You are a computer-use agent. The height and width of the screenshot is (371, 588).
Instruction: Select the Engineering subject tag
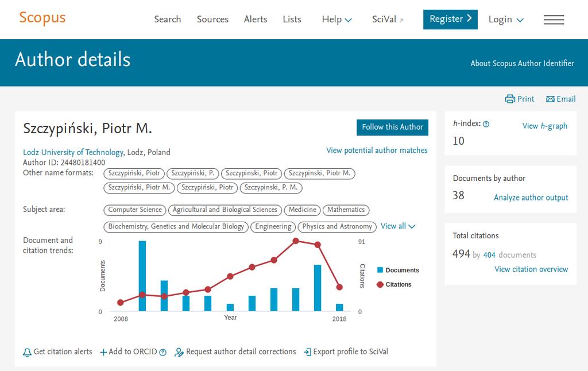coord(273,227)
